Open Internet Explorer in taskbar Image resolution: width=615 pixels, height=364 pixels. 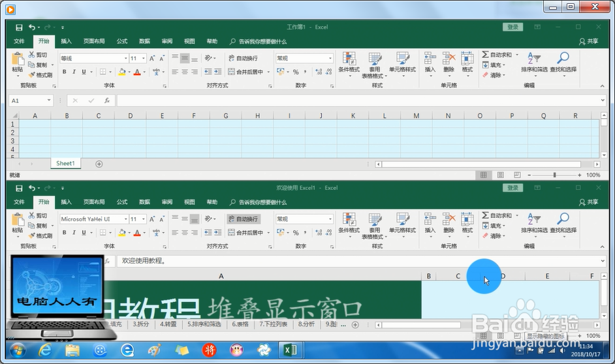[x=44, y=350]
